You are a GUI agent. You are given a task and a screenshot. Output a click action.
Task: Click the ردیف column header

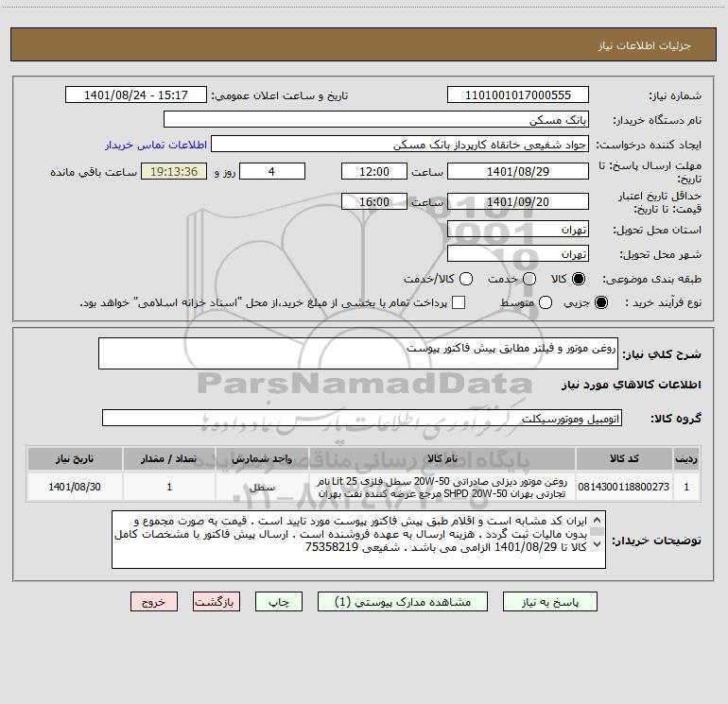pos(686,458)
